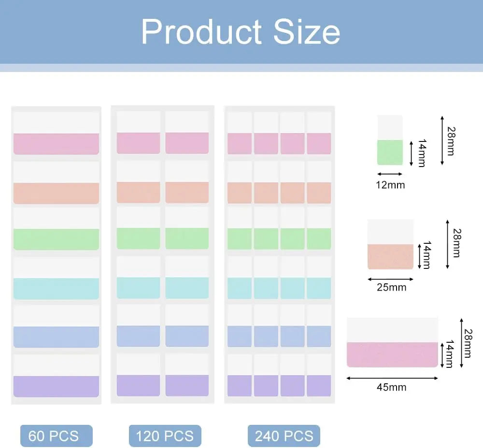Click top-left pink tab on 240 PCS sheet
The image size is (483, 448).
click(x=240, y=143)
